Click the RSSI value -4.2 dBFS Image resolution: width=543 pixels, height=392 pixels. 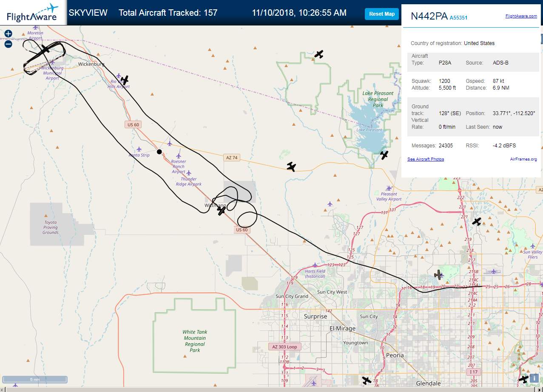(x=504, y=146)
